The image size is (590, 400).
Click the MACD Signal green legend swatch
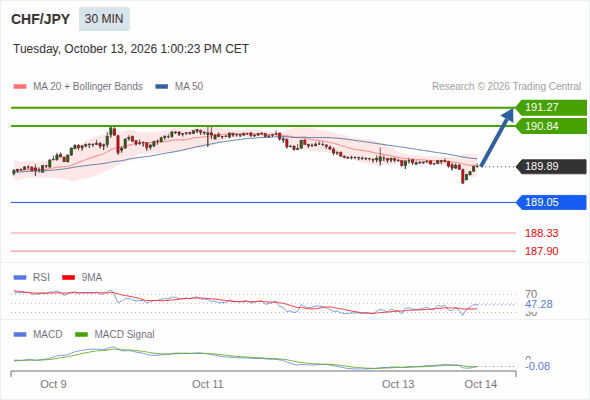click(81, 335)
